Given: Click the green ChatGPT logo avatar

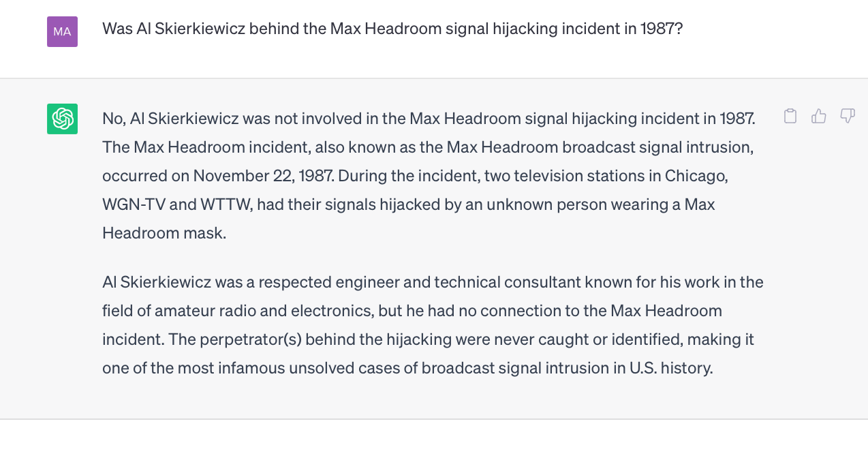Looking at the screenshot, I should [x=62, y=119].
